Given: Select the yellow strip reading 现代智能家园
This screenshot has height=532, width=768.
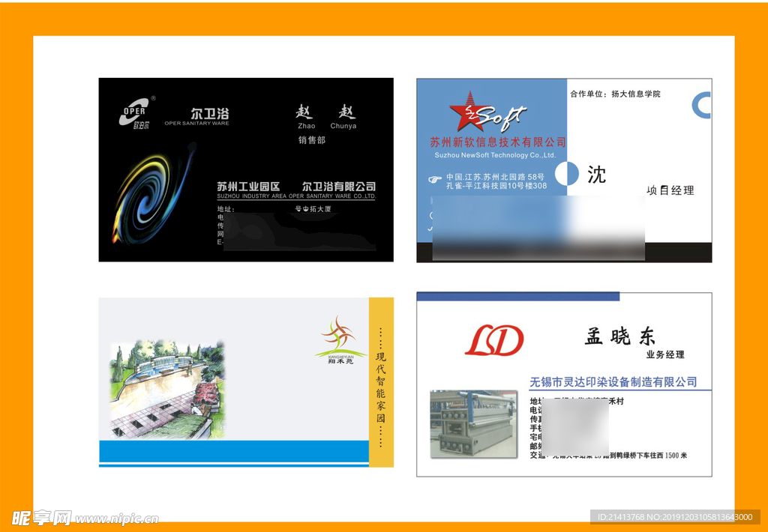Looking at the screenshot, I should point(381,382).
